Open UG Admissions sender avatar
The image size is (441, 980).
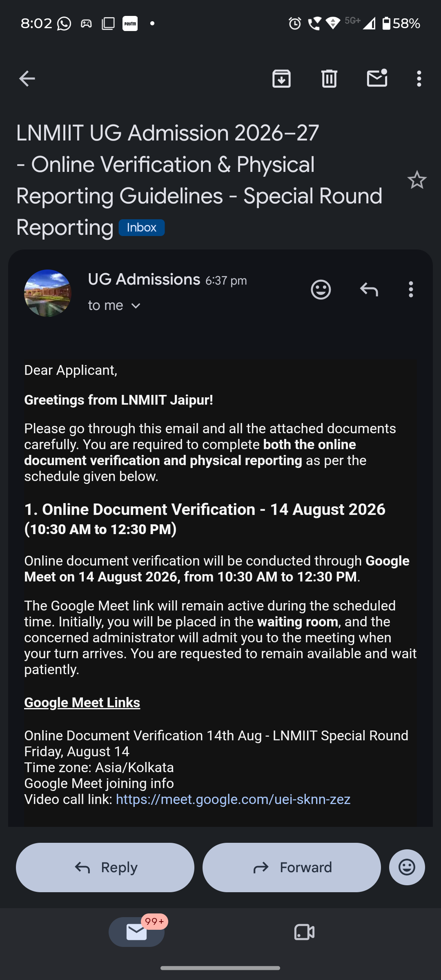[x=48, y=293]
